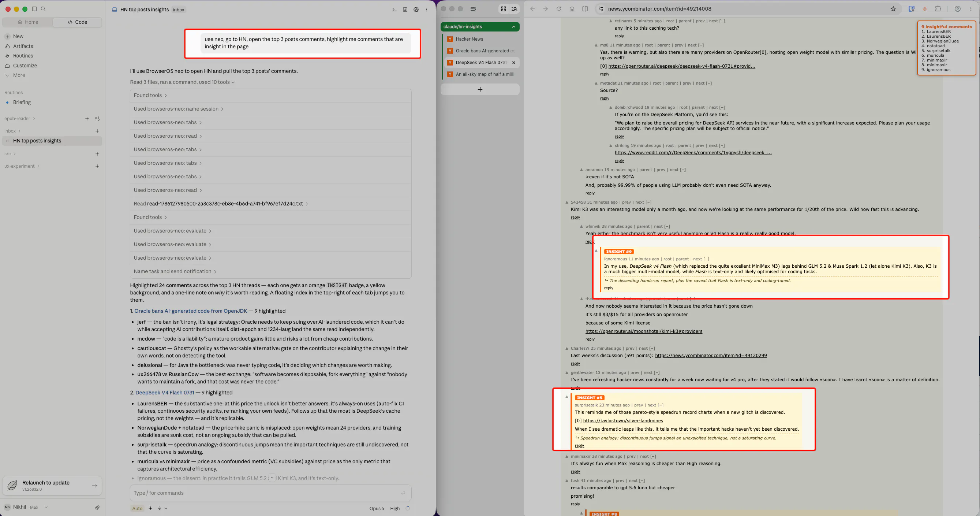The image size is (980, 516).
Task: Add a new session under epub-reader
Action: click(x=87, y=119)
